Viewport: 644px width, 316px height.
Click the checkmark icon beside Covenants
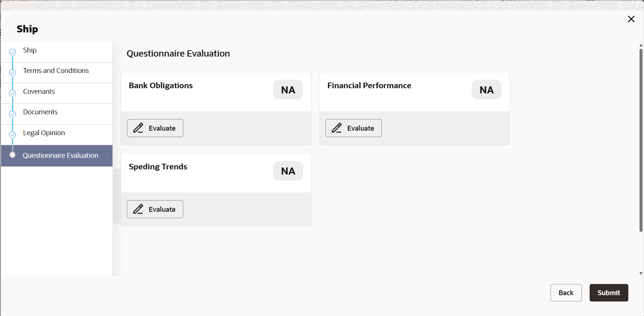pyautogui.click(x=12, y=93)
